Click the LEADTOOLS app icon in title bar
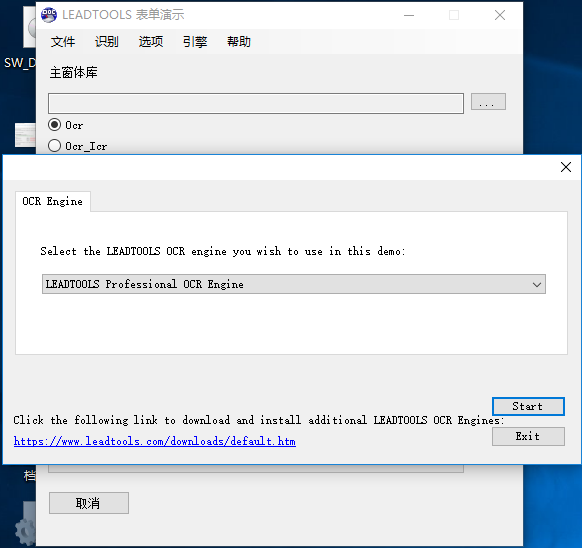This screenshot has height=548, width=582. [x=49, y=15]
